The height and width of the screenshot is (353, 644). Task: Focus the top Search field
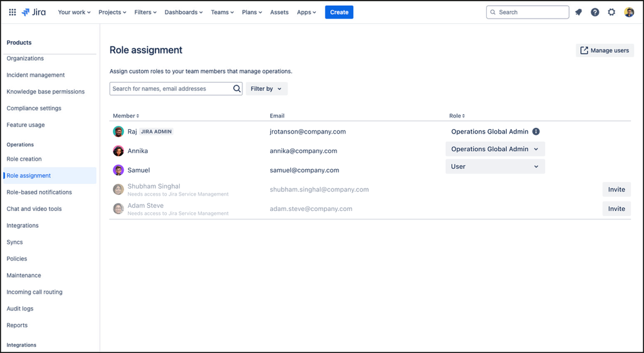(527, 12)
